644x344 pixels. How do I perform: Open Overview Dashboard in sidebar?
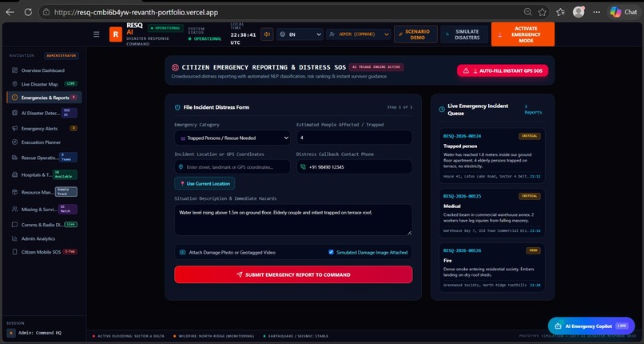[x=44, y=70]
